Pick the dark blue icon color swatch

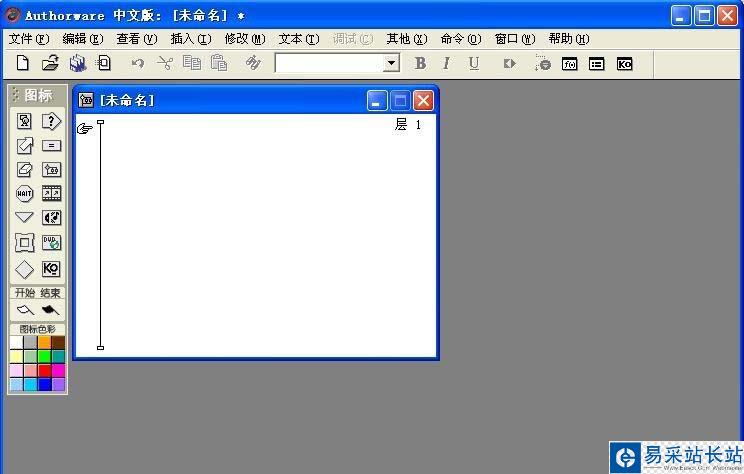click(x=45, y=384)
